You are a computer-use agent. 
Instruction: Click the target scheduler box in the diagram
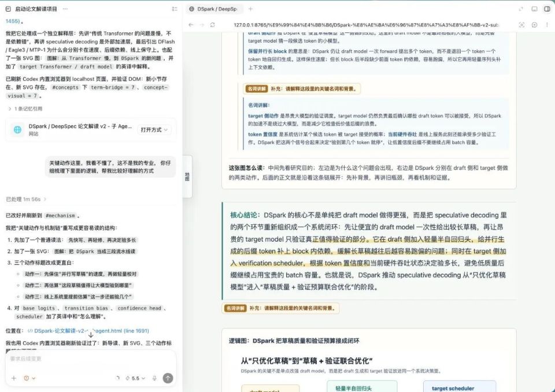(x=460, y=387)
